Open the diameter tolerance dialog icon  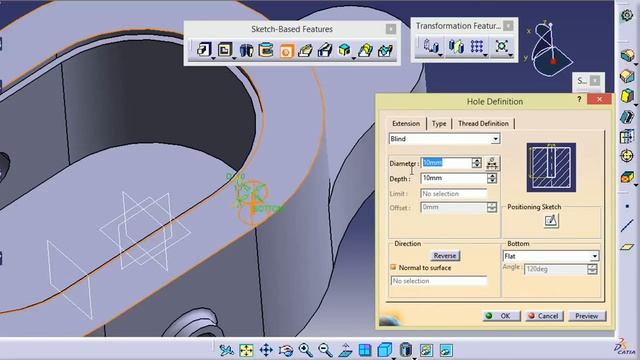492,163
